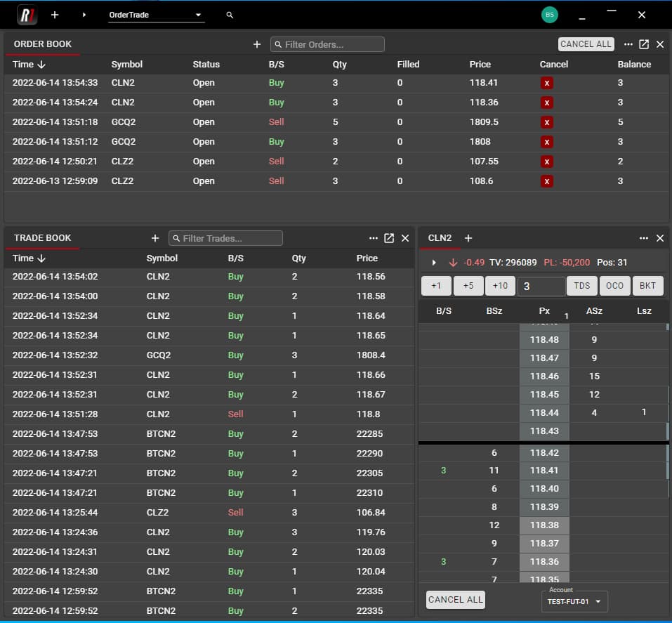Pop out the Order Book panel
The height and width of the screenshot is (623, 672).
(644, 44)
